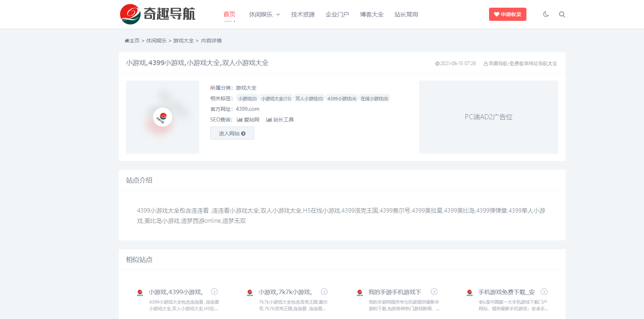Image resolution: width=644 pixels, height=319 pixels.
Task: Click the 相似站点 heading
Action: point(139,259)
